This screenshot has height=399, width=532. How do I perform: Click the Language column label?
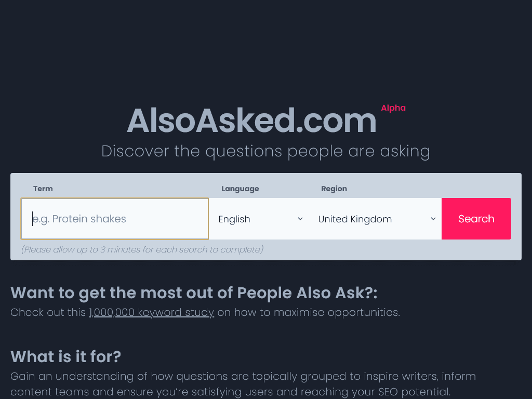coord(240,189)
